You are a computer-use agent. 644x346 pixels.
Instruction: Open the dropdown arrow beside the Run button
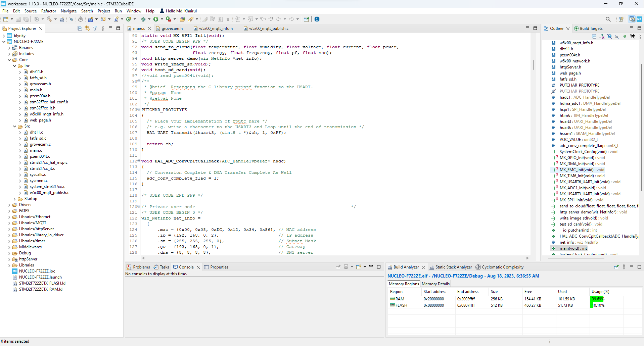point(162,19)
